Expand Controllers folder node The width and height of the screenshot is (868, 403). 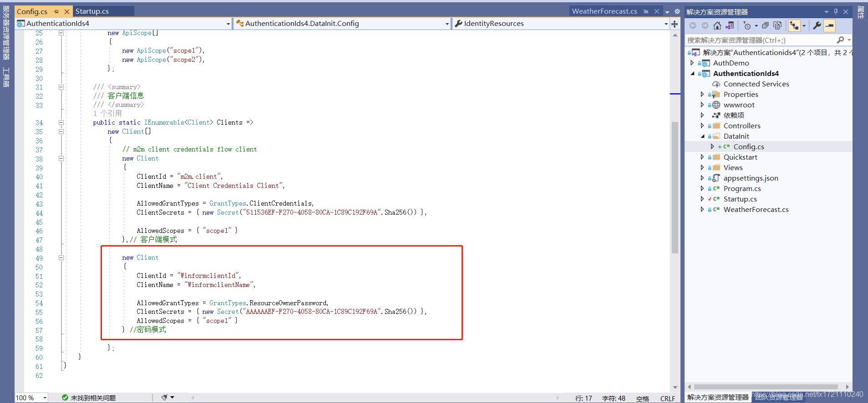click(702, 126)
